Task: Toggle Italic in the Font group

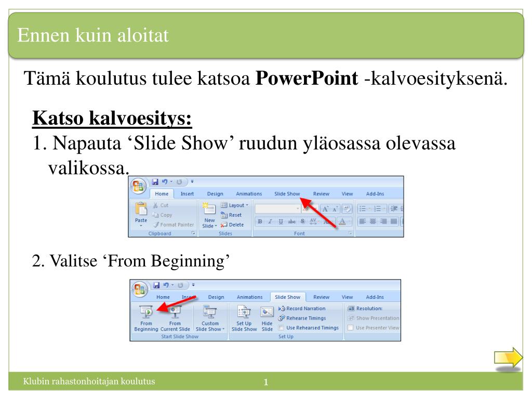Action: pyautogui.click(x=270, y=221)
